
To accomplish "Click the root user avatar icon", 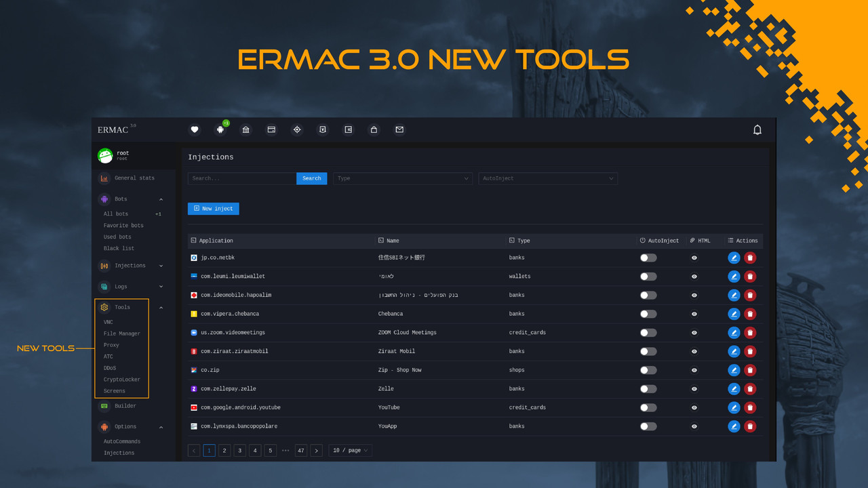I will (x=105, y=156).
